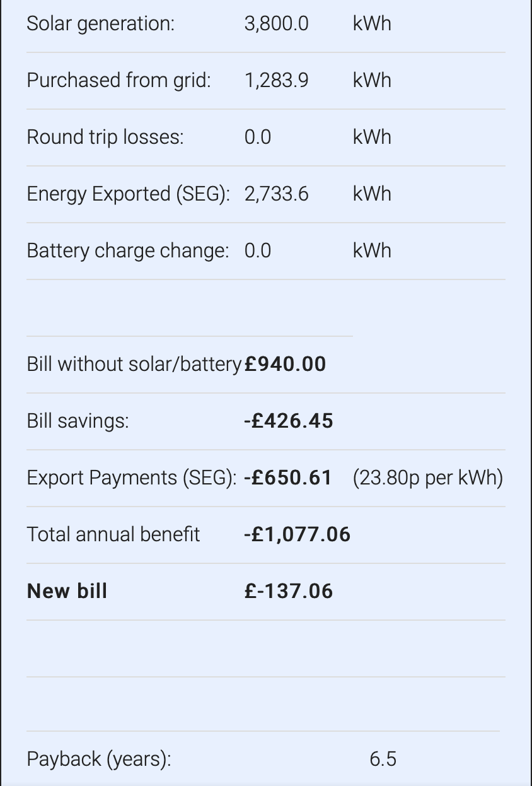The image size is (532, 786).
Task: Select the New bill amount £-137.06
Action: click(289, 591)
